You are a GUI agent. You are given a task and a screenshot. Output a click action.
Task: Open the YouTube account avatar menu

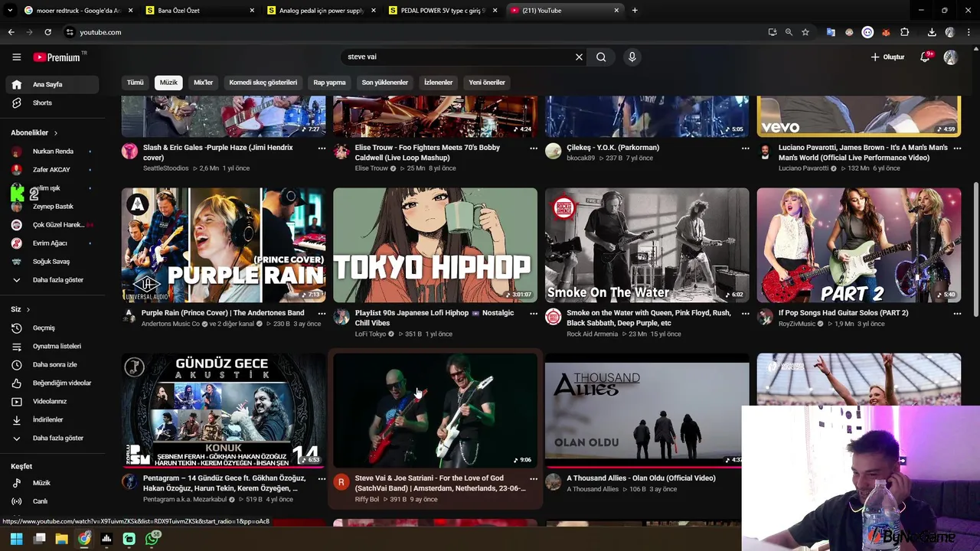pos(950,57)
